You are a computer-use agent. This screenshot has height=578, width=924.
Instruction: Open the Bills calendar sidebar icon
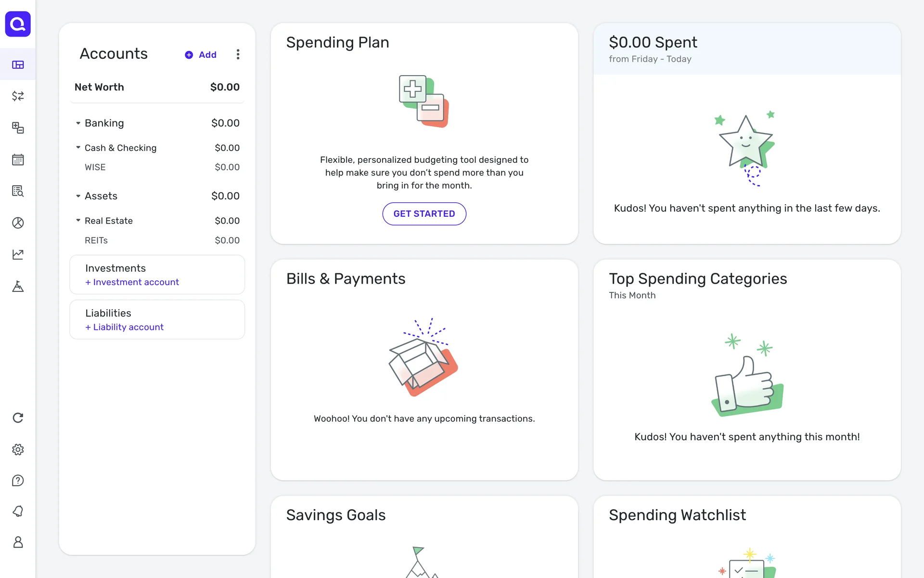pyautogui.click(x=18, y=159)
